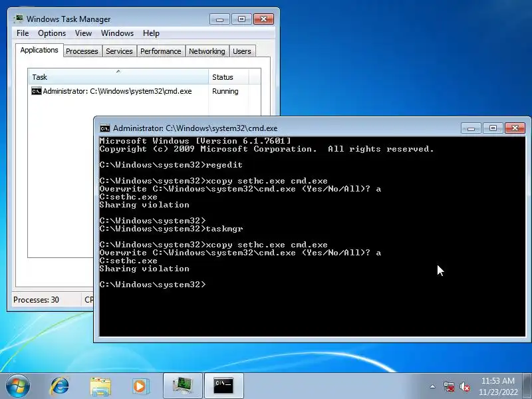
Task: Click the Running status of the cmd.exe task
Action: 225,91
